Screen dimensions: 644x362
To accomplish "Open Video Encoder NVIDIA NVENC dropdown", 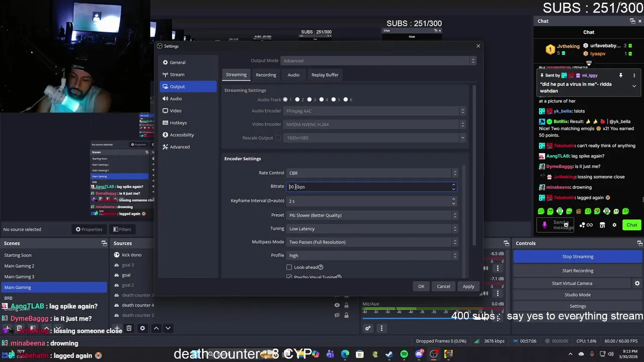I will point(375,124).
